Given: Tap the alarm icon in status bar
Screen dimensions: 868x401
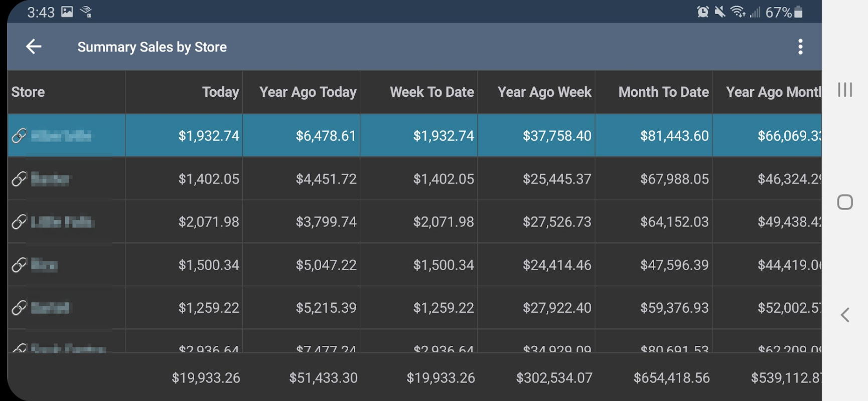Looking at the screenshot, I should [x=702, y=12].
